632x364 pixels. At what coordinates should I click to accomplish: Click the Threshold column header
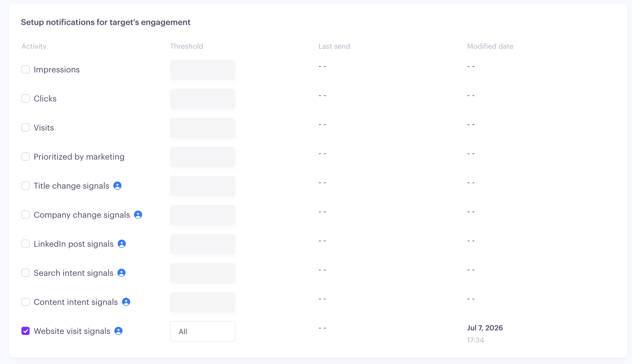187,46
